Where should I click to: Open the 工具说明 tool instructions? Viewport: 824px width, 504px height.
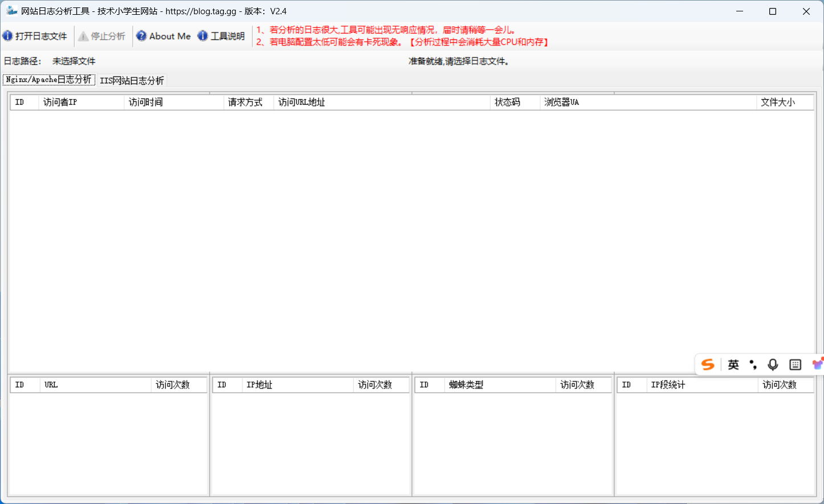click(x=227, y=36)
